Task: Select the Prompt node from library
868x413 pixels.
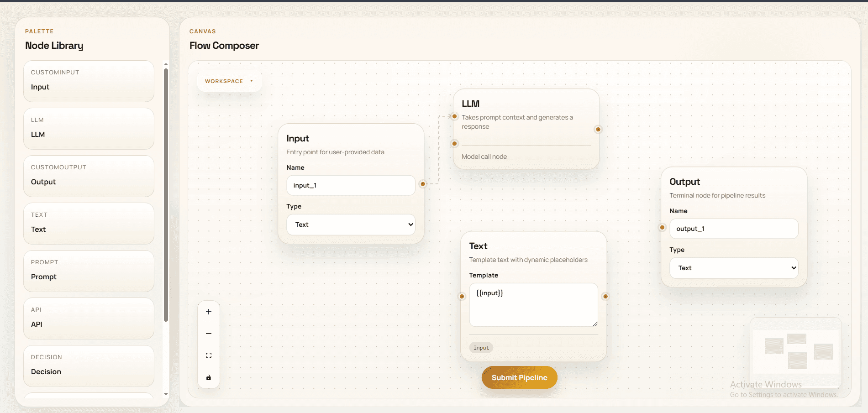Action: (x=89, y=271)
